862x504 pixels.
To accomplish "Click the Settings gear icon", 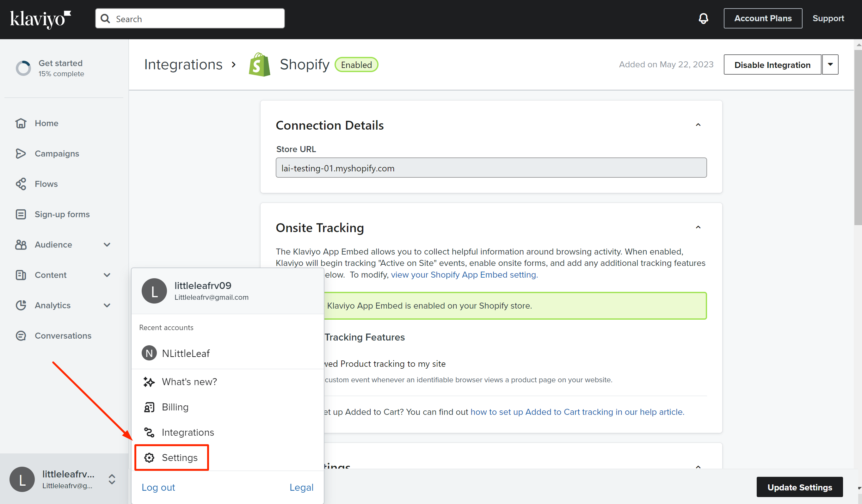I will tap(149, 458).
